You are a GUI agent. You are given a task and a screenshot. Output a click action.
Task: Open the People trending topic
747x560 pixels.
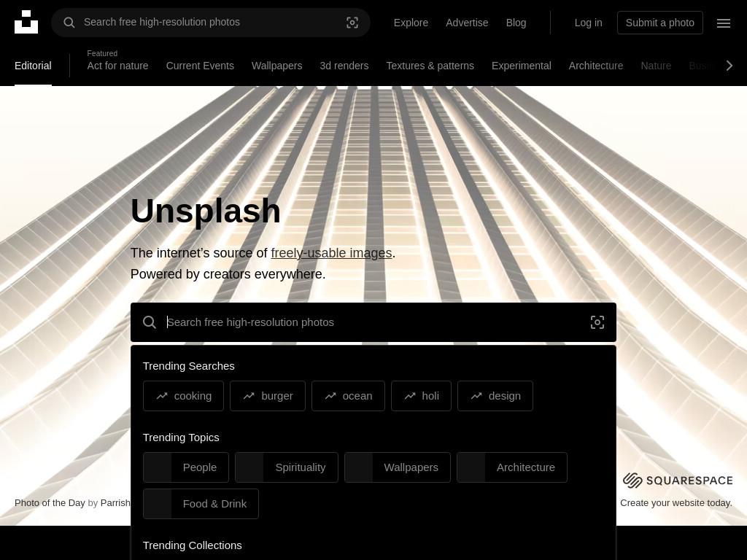click(x=186, y=467)
